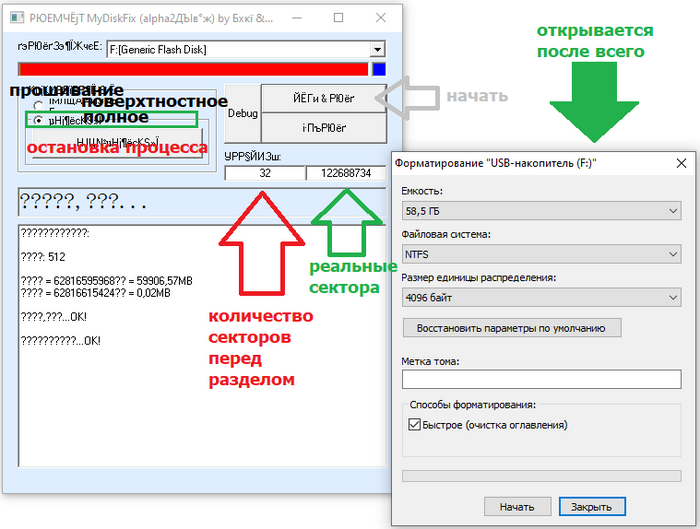Click the lower button under the start button
This screenshot has height=529, width=700.
(x=324, y=128)
